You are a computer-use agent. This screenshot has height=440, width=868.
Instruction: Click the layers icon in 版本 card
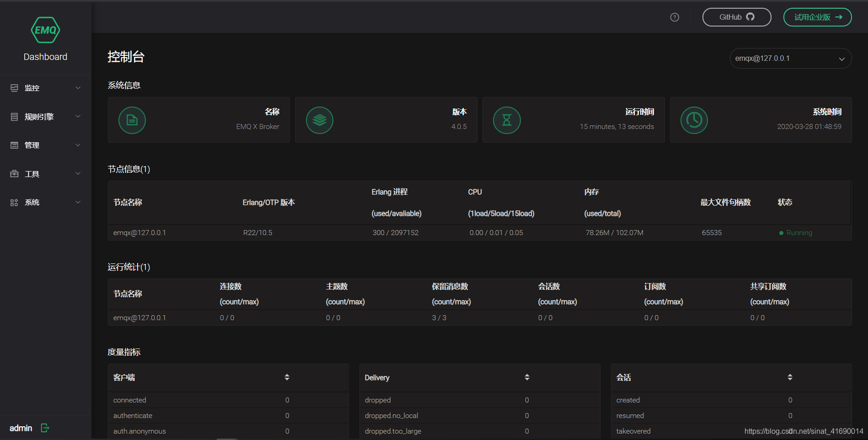tap(320, 120)
